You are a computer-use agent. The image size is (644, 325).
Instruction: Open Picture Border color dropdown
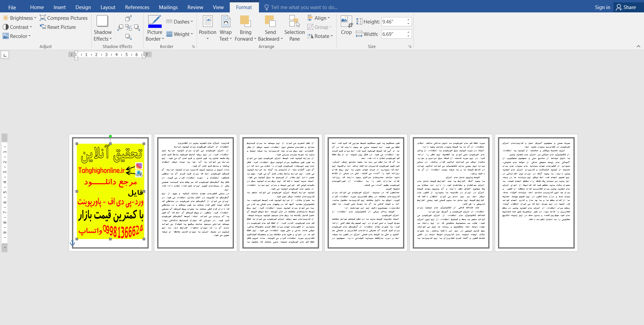coord(155,36)
